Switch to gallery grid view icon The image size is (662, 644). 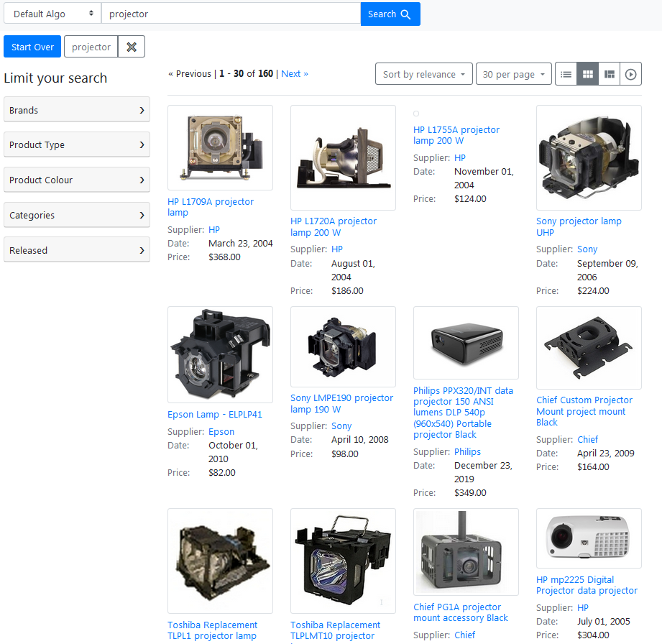click(x=588, y=74)
